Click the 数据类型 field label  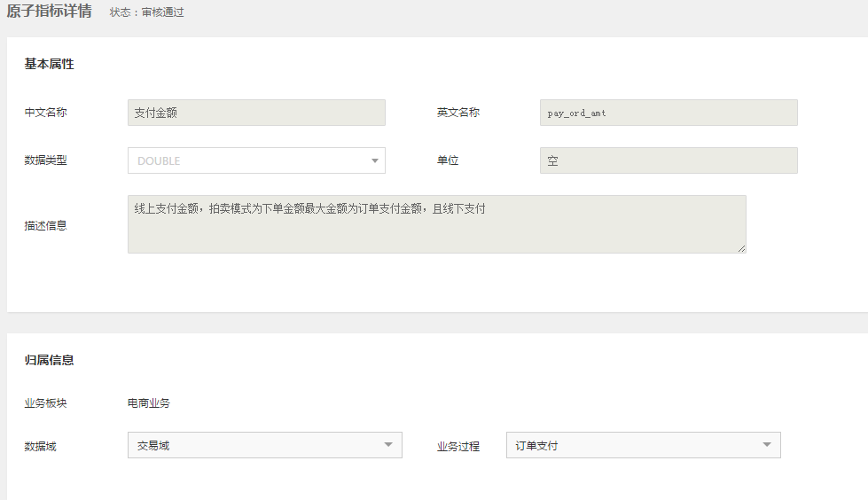[45, 160]
